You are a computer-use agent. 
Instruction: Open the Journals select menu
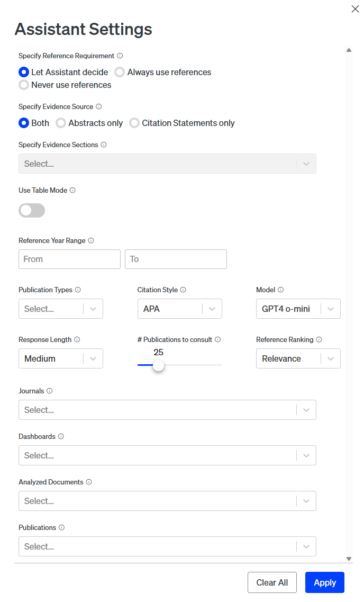point(167,410)
